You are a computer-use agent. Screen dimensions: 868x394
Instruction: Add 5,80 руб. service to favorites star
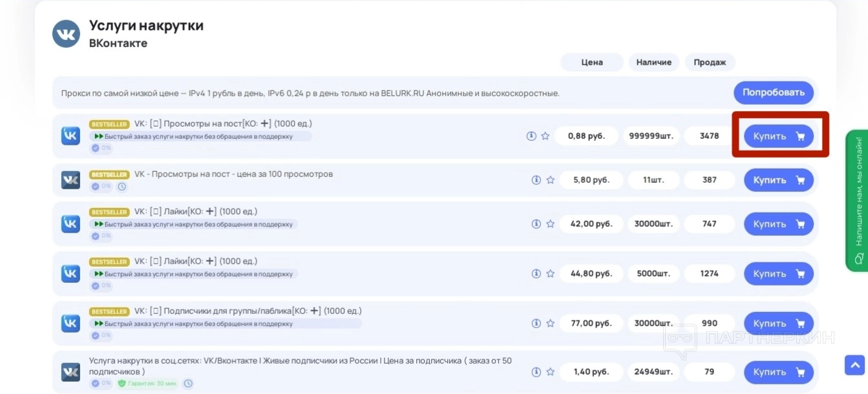click(x=551, y=180)
